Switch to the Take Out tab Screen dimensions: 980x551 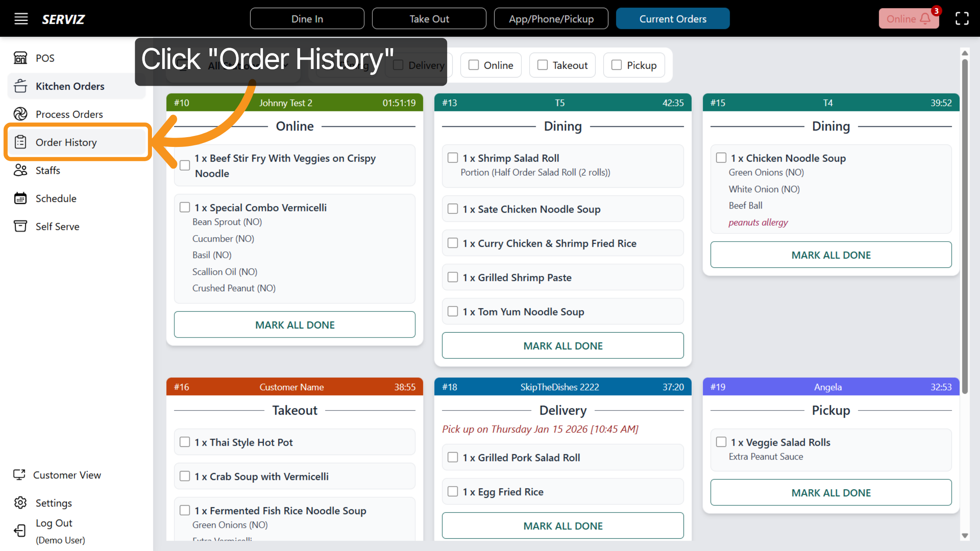coord(429,18)
